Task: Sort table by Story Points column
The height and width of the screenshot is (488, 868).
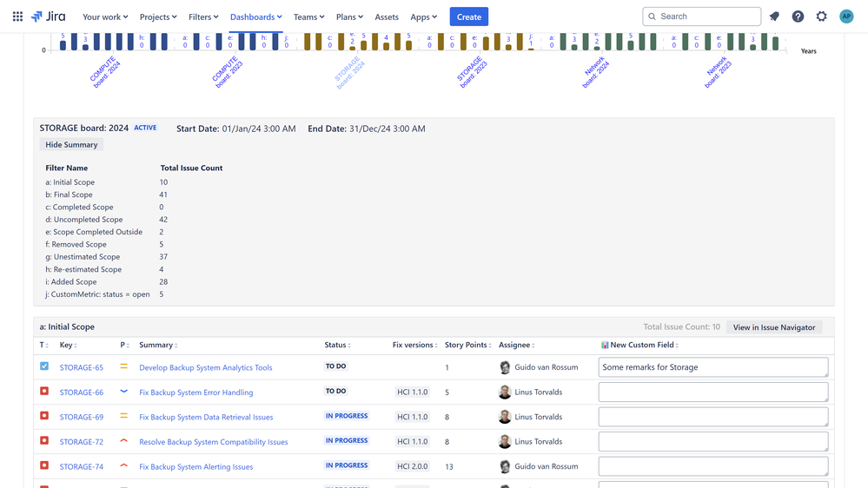Action: (467, 345)
